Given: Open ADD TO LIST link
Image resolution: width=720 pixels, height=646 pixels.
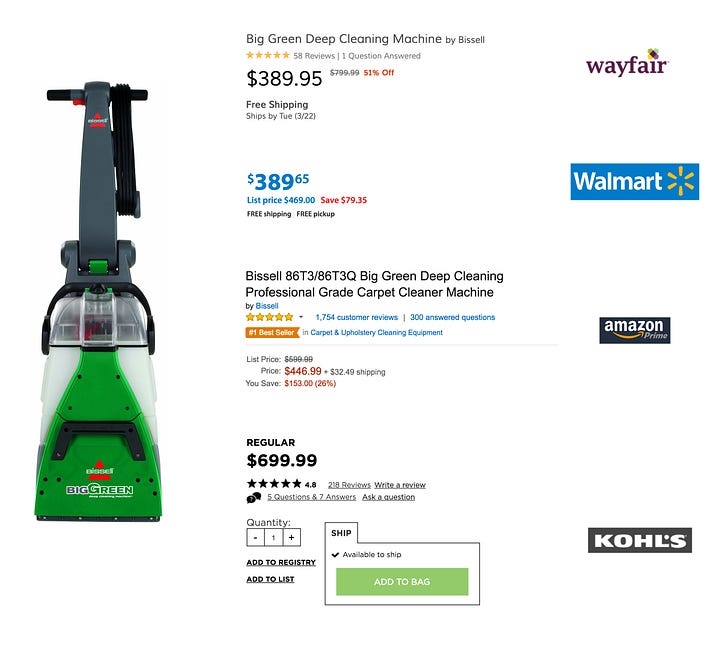Looking at the screenshot, I should pos(270,579).
